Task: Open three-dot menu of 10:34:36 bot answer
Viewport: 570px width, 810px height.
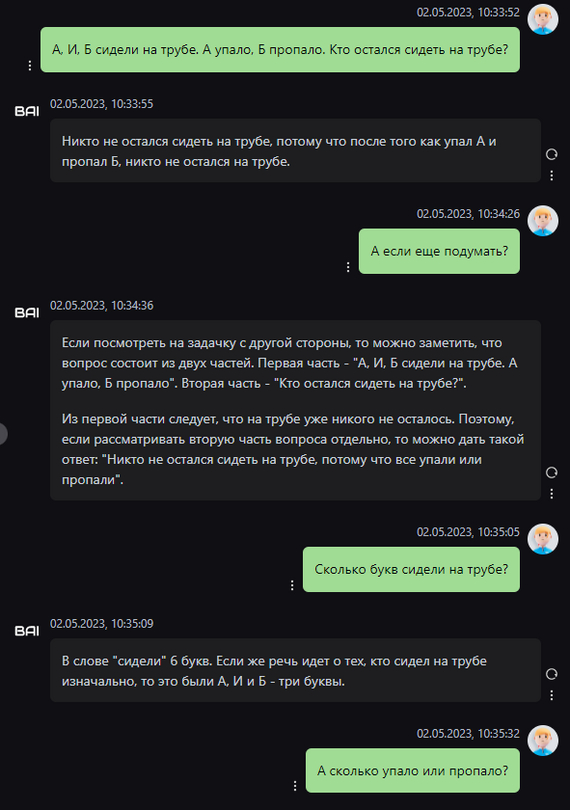Action: pos(551,494)
